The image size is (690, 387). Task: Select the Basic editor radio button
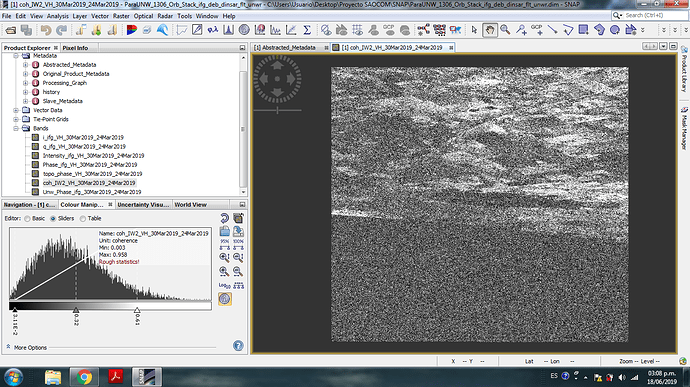27,219
